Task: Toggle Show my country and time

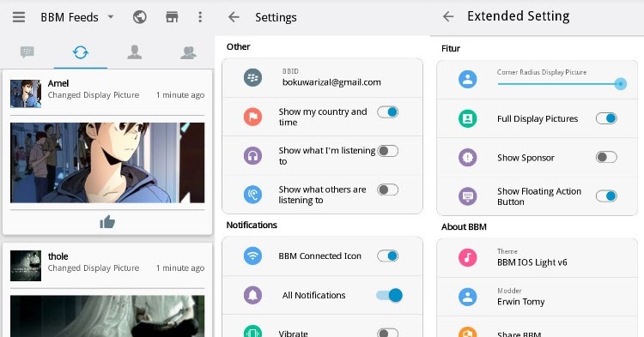Action: pyautogui.click(x=388, y=112)
